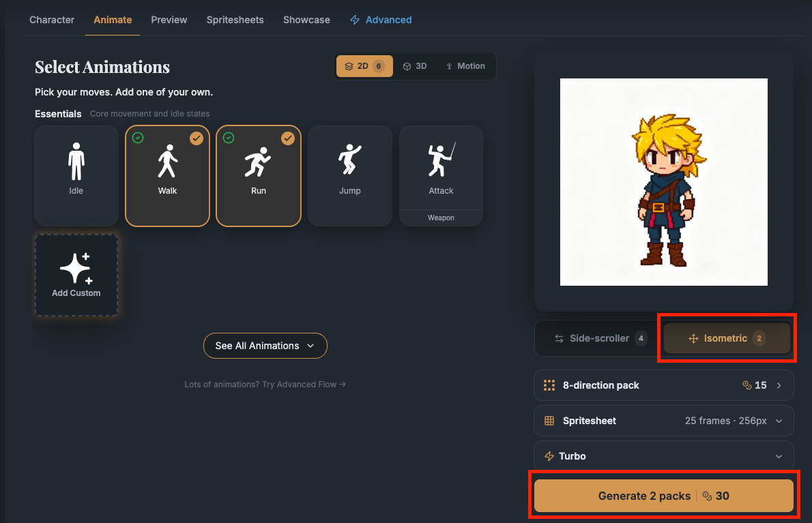Image resolution: width=812 pixels, height=523 pixels.
Task: Open the Showcase tab
Action: (306, 20)
